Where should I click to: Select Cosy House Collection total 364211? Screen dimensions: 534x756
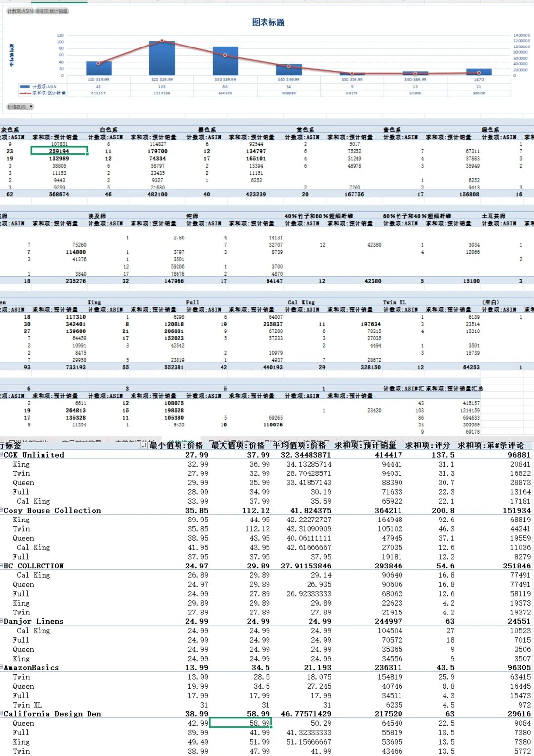click(x=388, y=510)
